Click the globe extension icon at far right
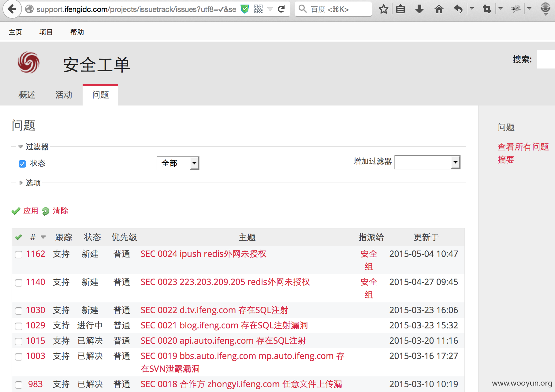 546,9
